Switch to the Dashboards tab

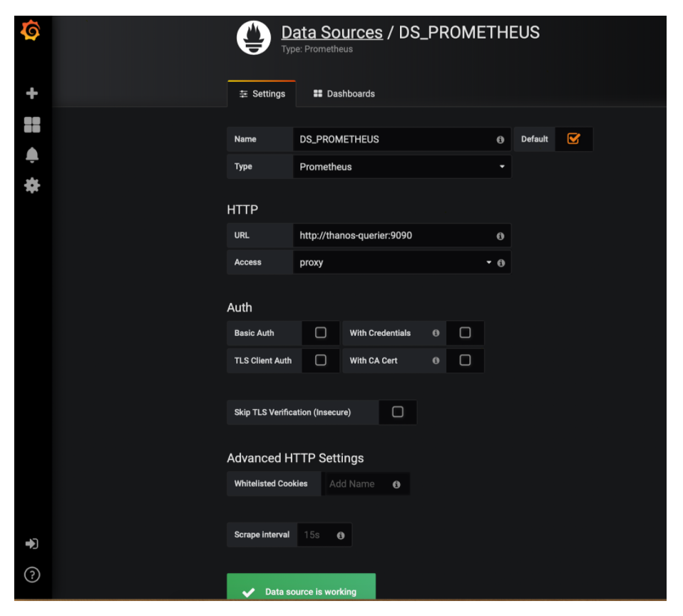click(x=344, y=93)
